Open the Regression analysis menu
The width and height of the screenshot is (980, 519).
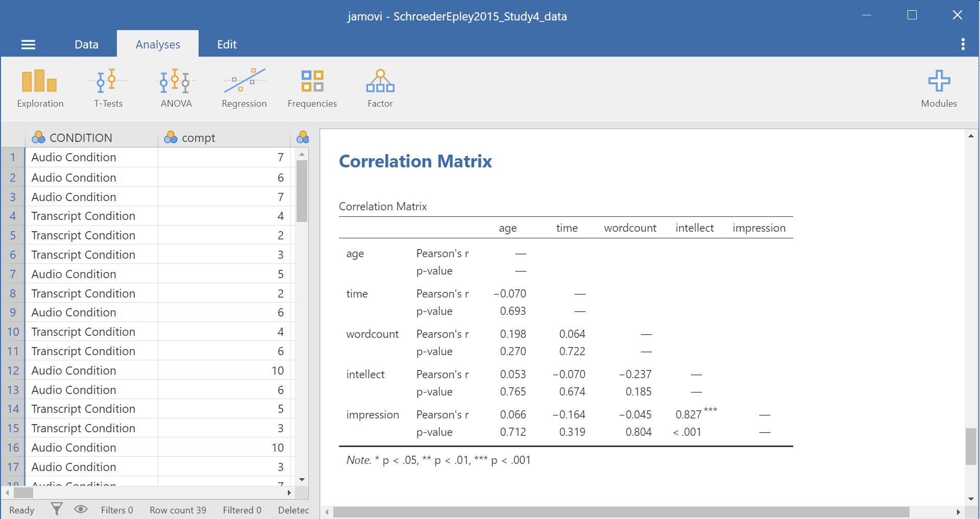[x=244, y=89]
